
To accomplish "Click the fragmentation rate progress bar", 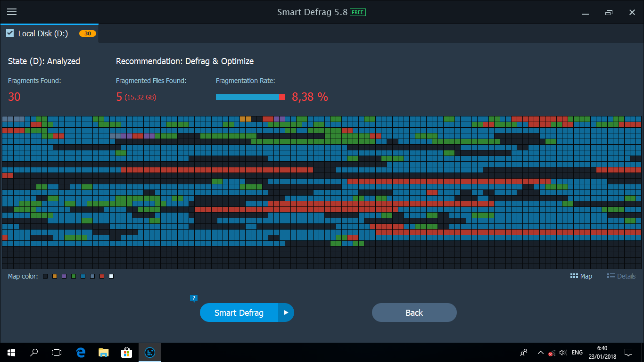I will click(250, 97).
